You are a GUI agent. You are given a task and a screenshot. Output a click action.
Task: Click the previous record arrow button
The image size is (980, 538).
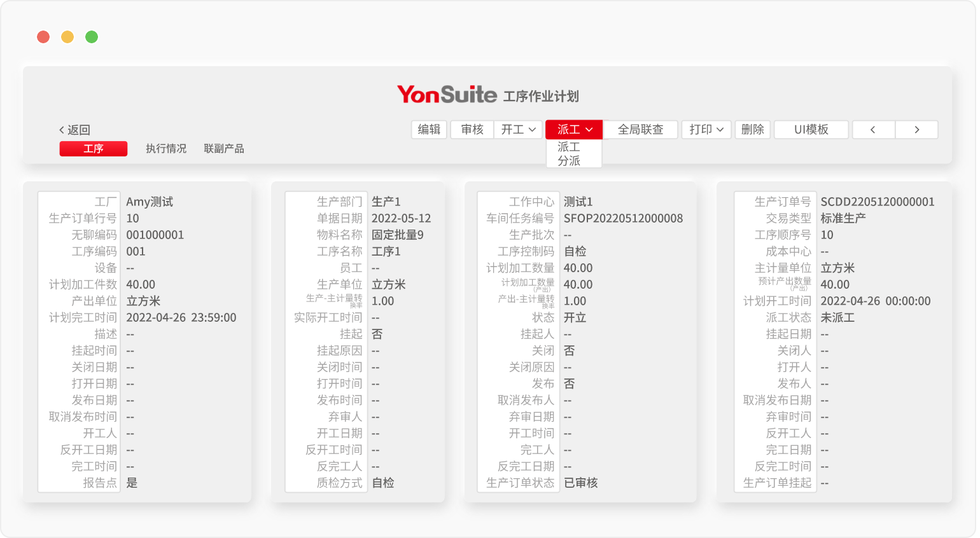[873, 130]
